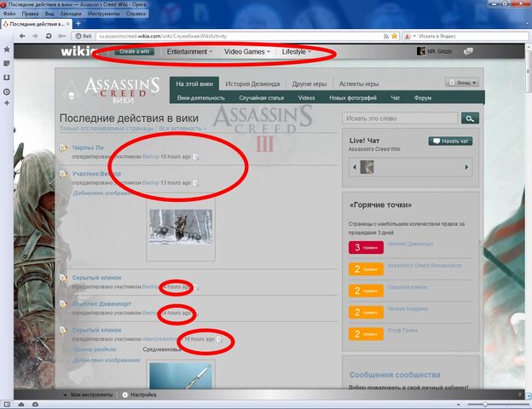Open the search engine dropdown arrow near Yandex
Viewport: 532px width, 409px height.
point(414,37)
